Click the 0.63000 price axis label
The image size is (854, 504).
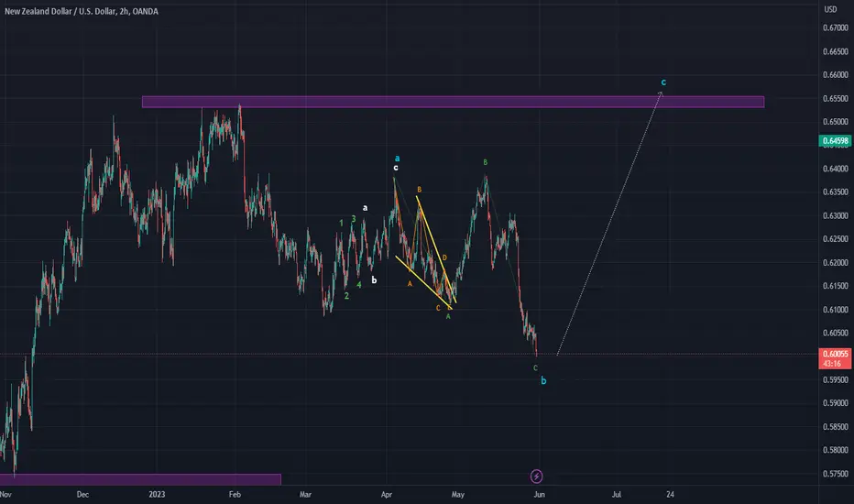pyautogui.click(x=836, y=215)
